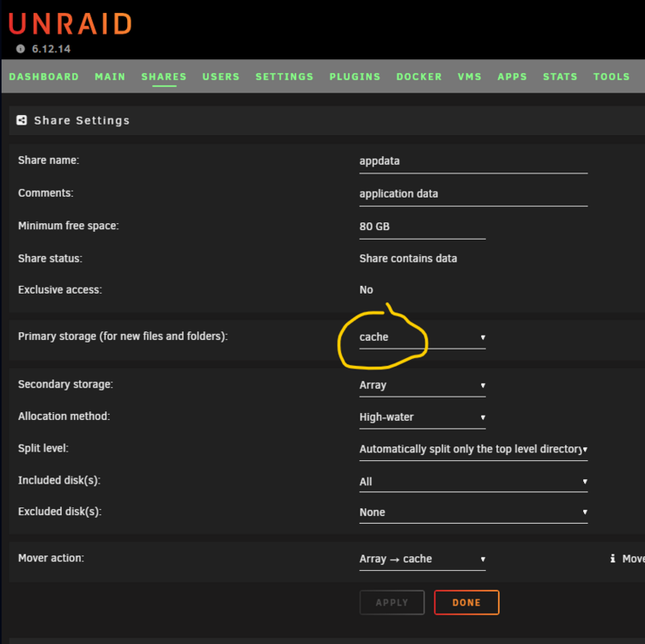Image resolution: width=645 pixels, height=644 pixels.
Task: Open the VMs tab
Action: pos(469,76)
